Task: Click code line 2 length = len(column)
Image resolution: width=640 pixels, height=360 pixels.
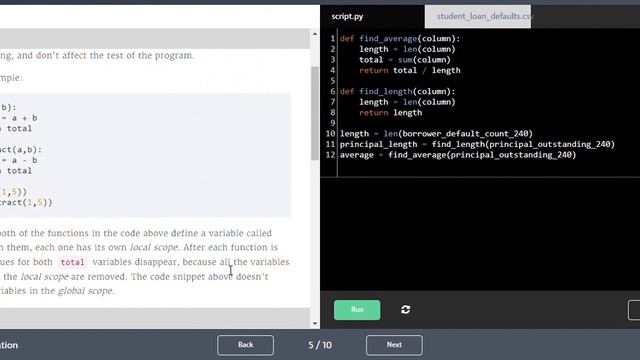Action: pyautogui.click(x=407, y=49)
